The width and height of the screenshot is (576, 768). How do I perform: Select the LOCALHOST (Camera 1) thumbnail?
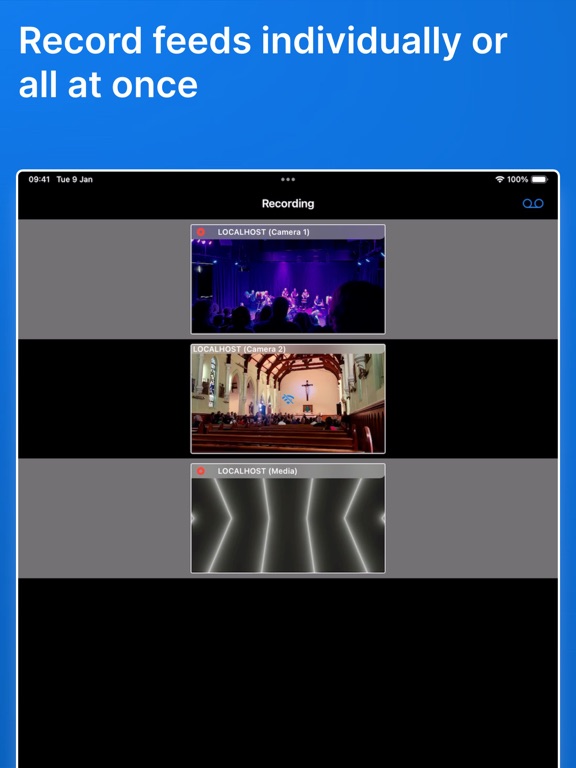[288, 279]
